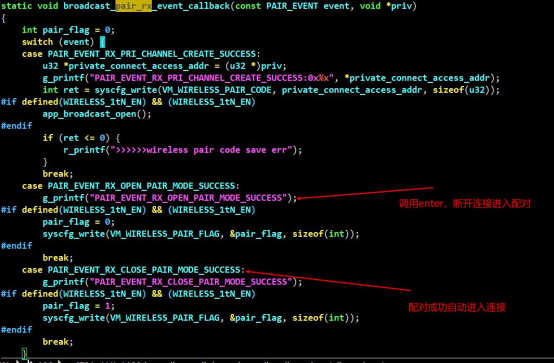Click the r_printf "wireless pair code save err" line

pyautogui.click(x=183, y=150)
